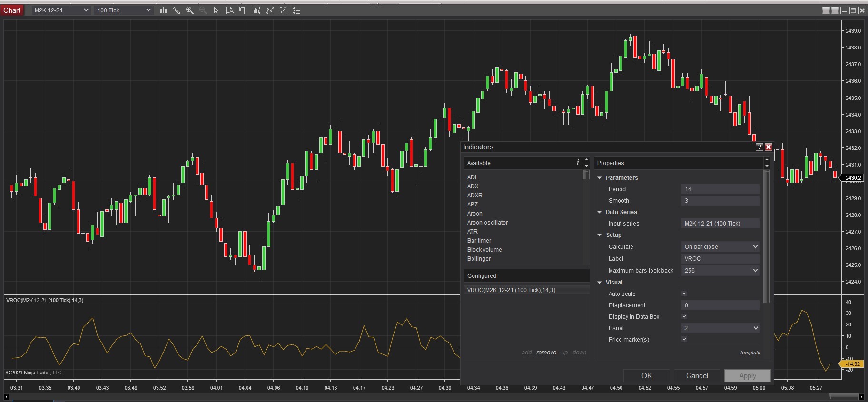Click the OK button

click(x=647, y=376)
